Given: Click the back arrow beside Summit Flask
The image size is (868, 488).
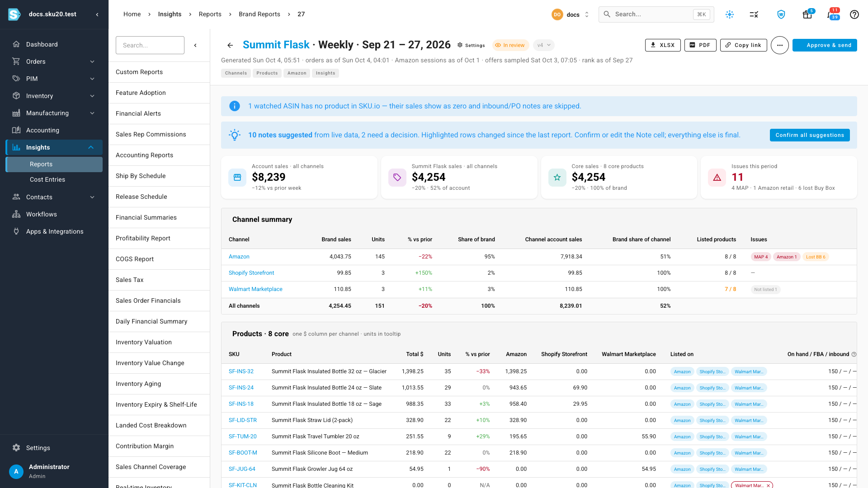Looking at the screenshot, I should (230, 45).
